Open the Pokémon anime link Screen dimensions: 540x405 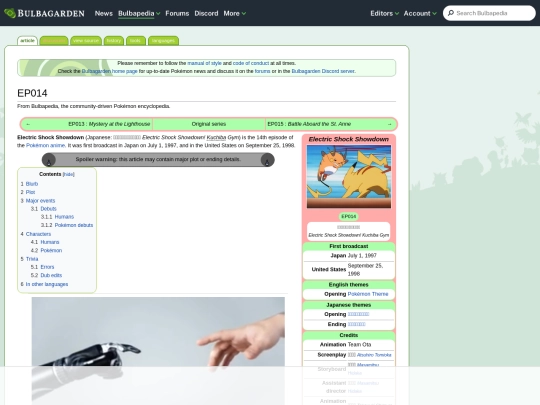[x=45, y=146]
